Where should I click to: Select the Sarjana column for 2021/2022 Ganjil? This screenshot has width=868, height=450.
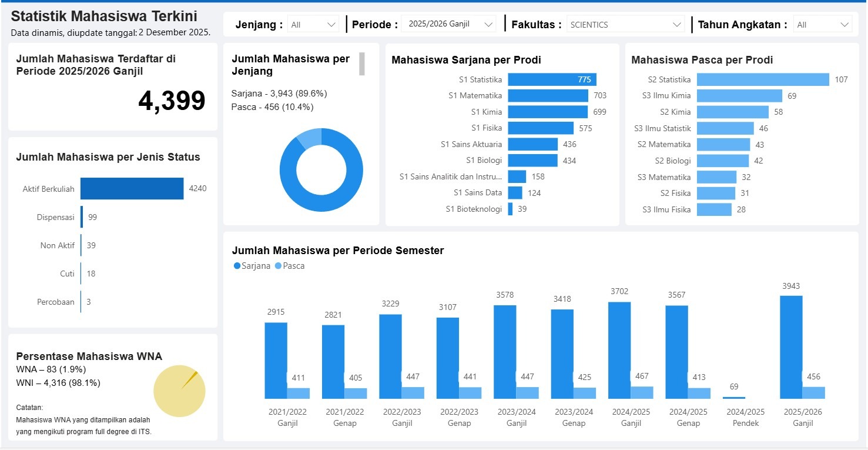pos(276,361)
